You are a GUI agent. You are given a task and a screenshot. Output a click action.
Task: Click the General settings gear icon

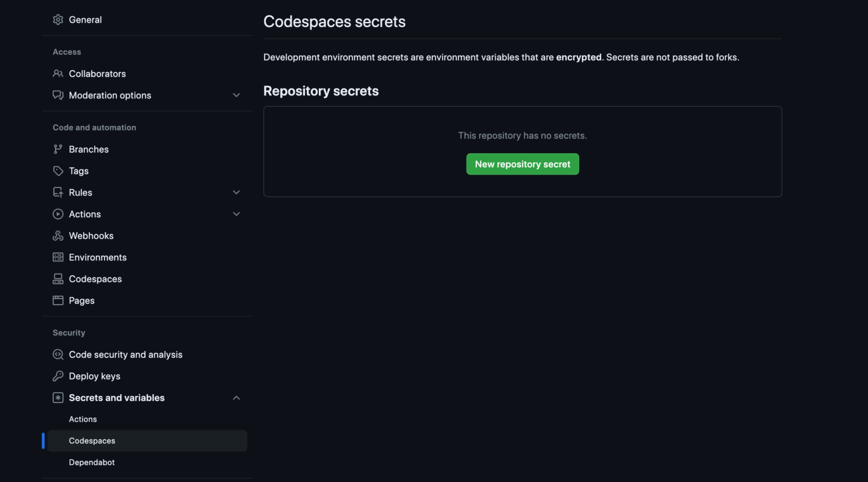pos(58,19)
